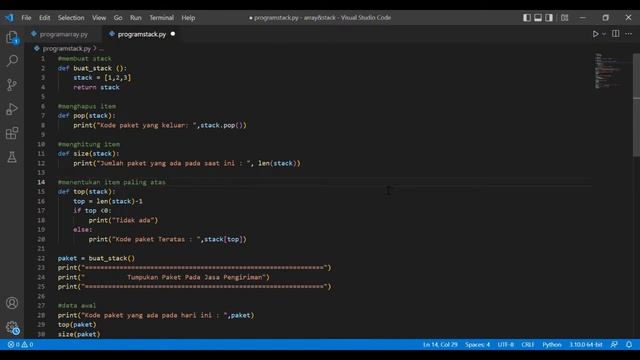Image resolution: width=640 pixels, height=360 pixels.
Task: Open the Run and Debug view
Action: click(x=12, y=109)
